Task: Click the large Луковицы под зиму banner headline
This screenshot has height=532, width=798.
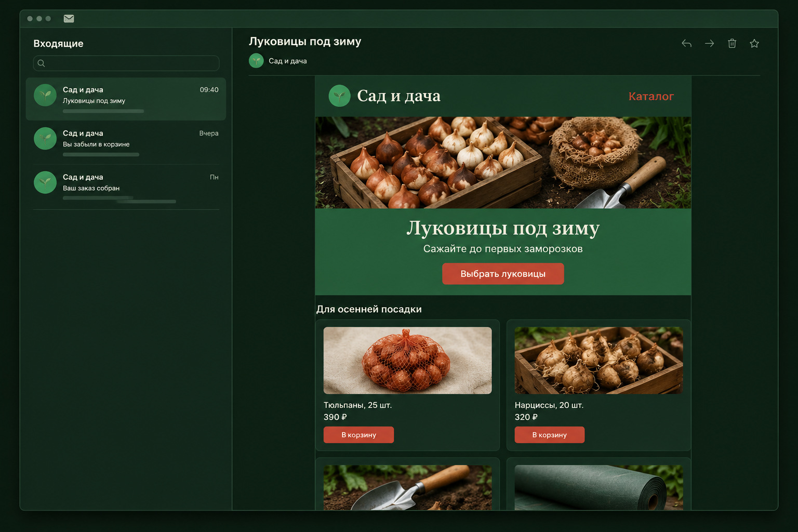Action: [x=503, y=228]
